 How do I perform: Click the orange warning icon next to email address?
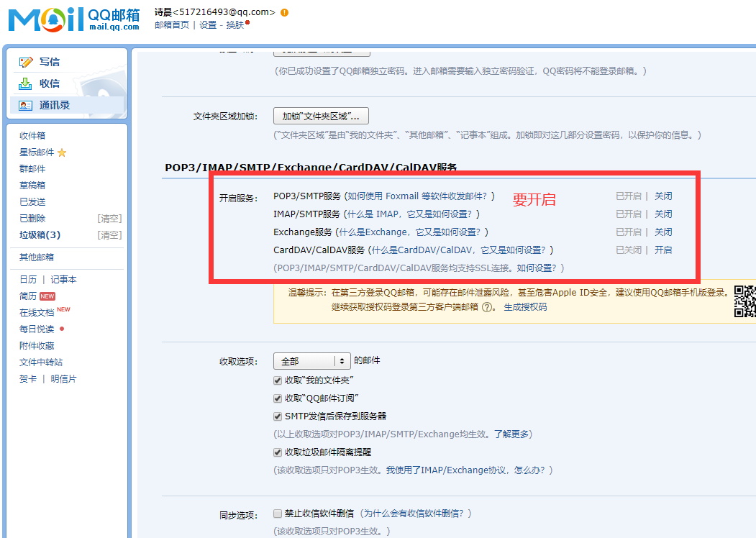pyautogui.click(x=285, y=12)
